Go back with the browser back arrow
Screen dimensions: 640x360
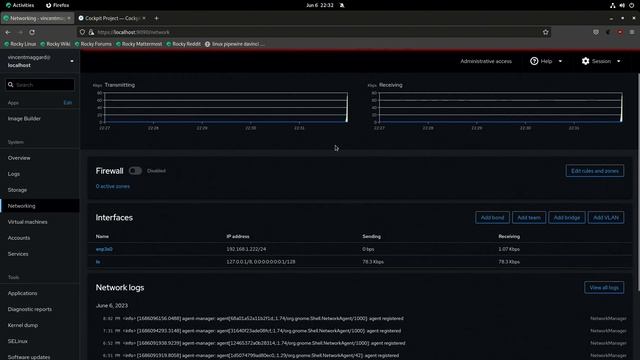(8, 32)
